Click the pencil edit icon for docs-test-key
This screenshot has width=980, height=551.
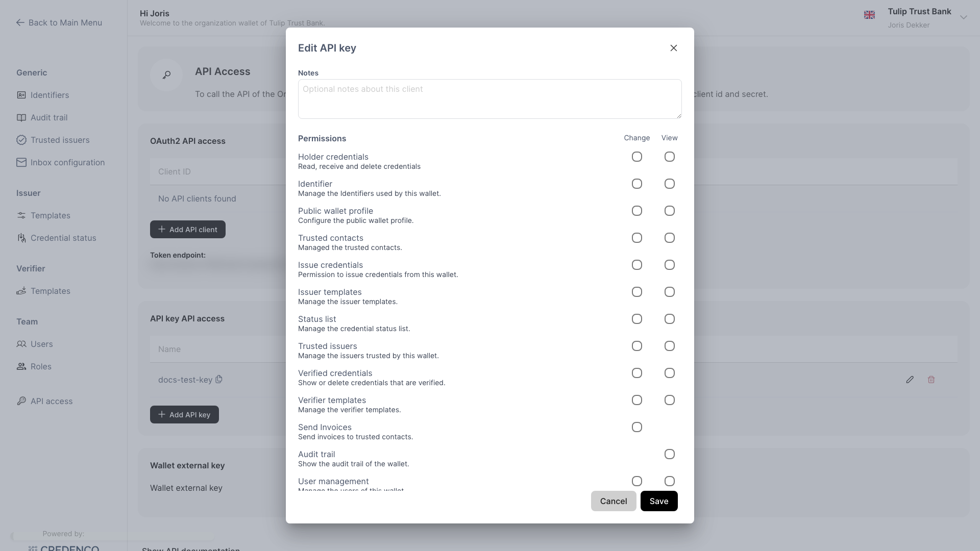(x=910, y=380)
